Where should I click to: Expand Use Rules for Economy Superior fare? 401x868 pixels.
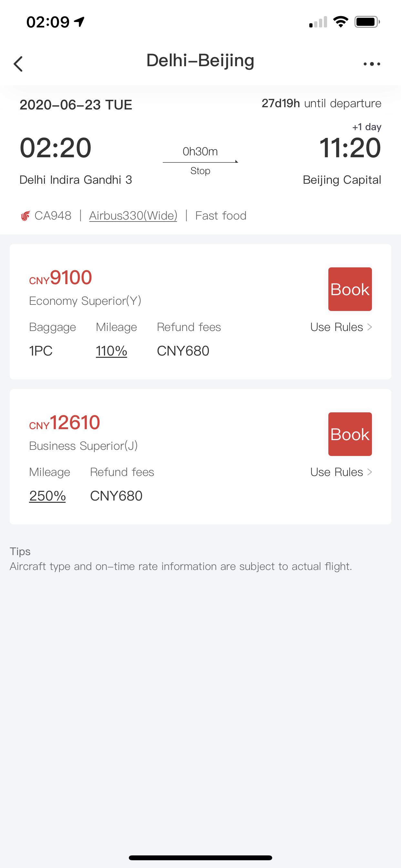click(x=341, y=327)
